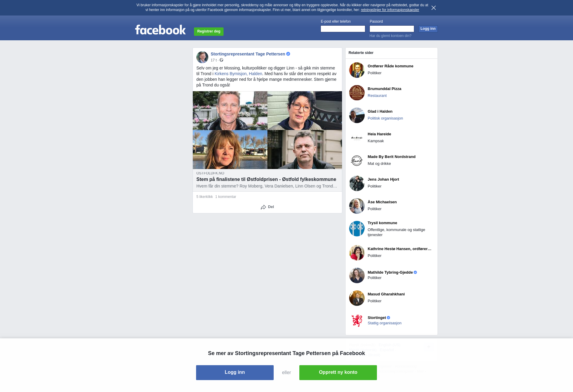Screen dimensions: 573x392
Task: Click the Trysil kommune emblem icon
Action: point(357,229)
